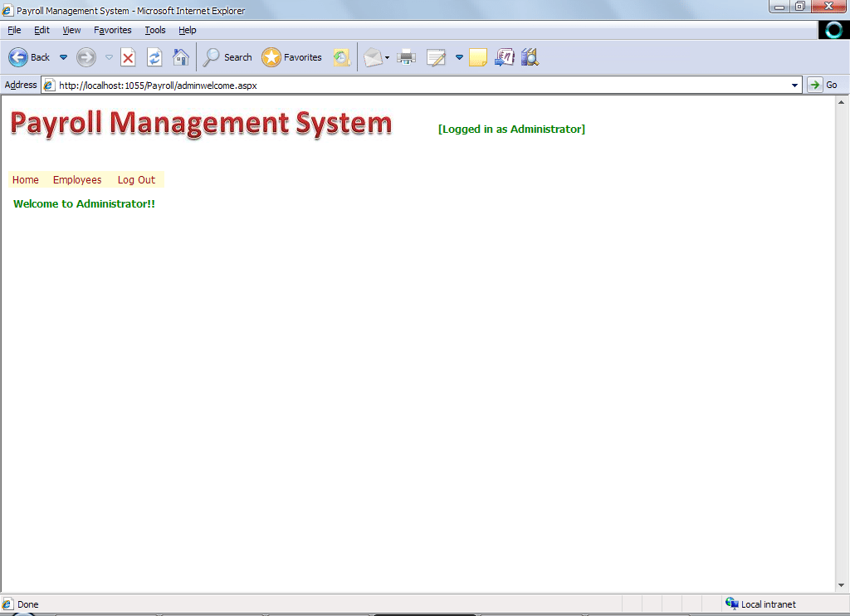This screenshot has width=850, height=616.
Task: Click the Home link in site navigation
Action: [x=26, y=180]
